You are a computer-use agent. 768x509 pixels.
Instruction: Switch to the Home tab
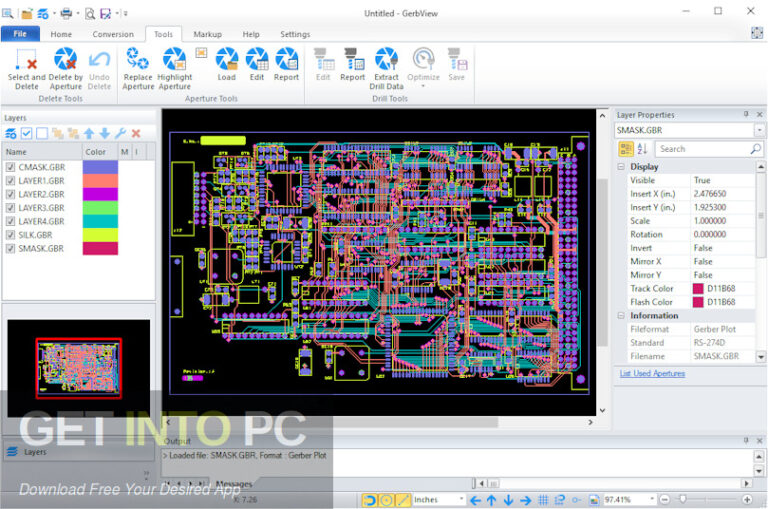[x=61, y=34]
